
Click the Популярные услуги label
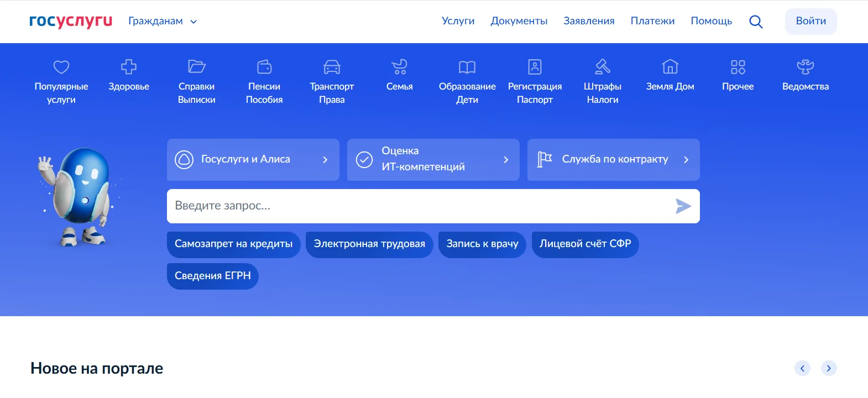pyautogui.click(x=61, y=93)
